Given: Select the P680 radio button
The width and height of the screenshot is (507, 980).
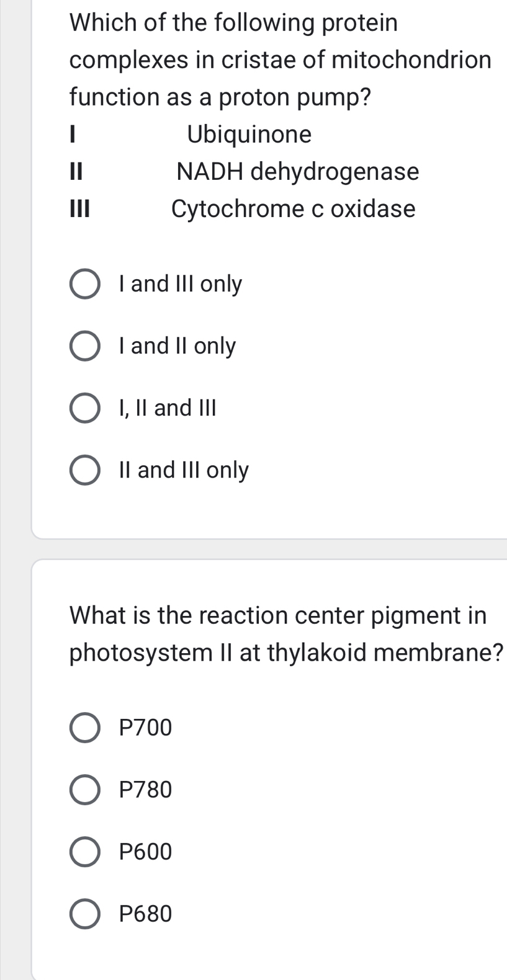Looking at the screenshot, I should tap(84, 914).
